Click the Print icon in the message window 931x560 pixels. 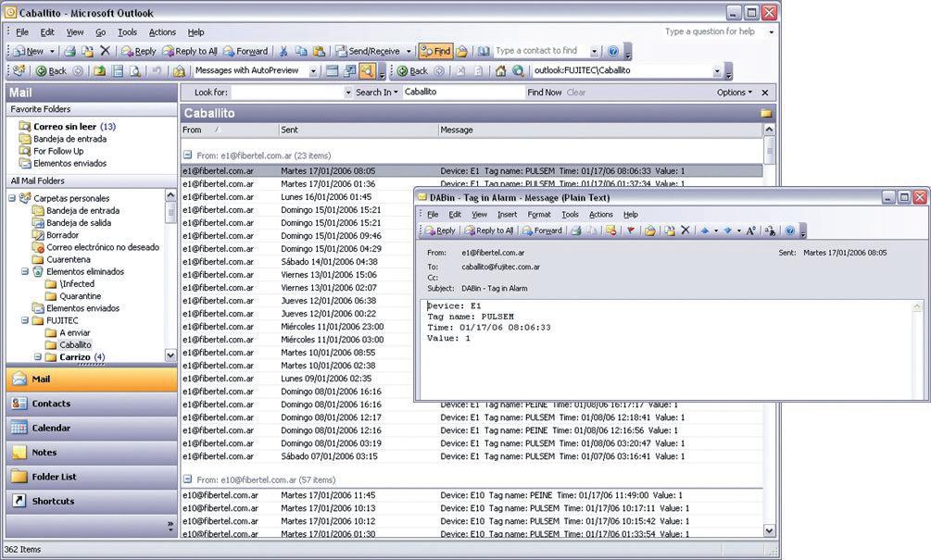click(x=576, y=230)
